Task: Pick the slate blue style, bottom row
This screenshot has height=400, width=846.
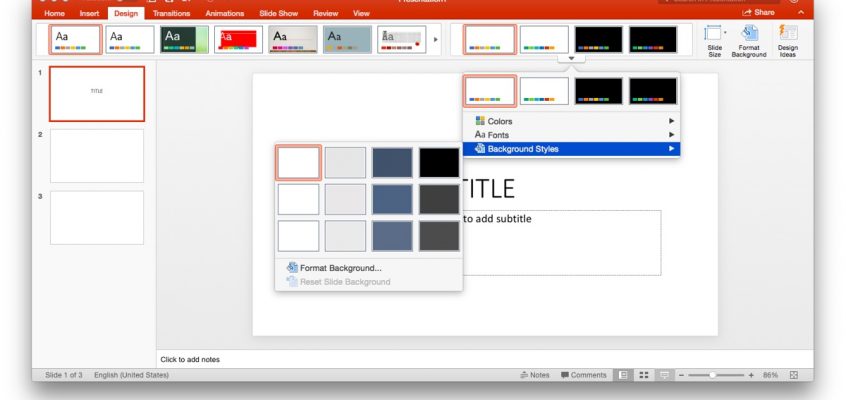Action: tap(392, 236)
